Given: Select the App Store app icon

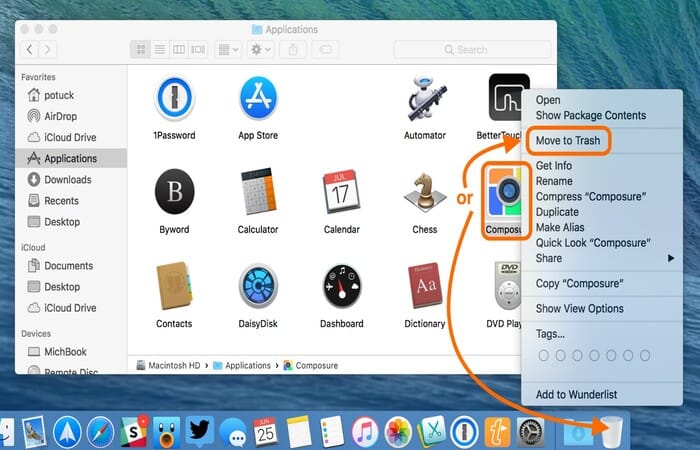Looking at the screenshot, I should tap(258, 99).
